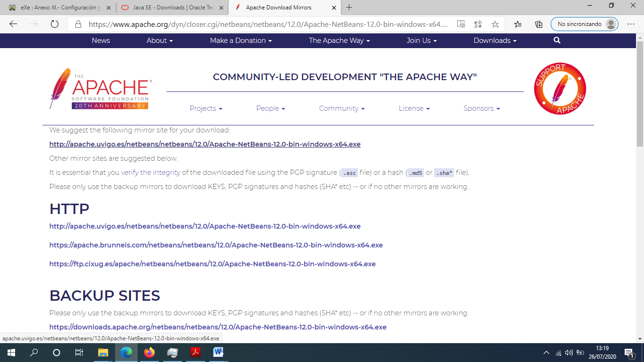
Task: Expand the Join Us dropdown
Action: 422,41
